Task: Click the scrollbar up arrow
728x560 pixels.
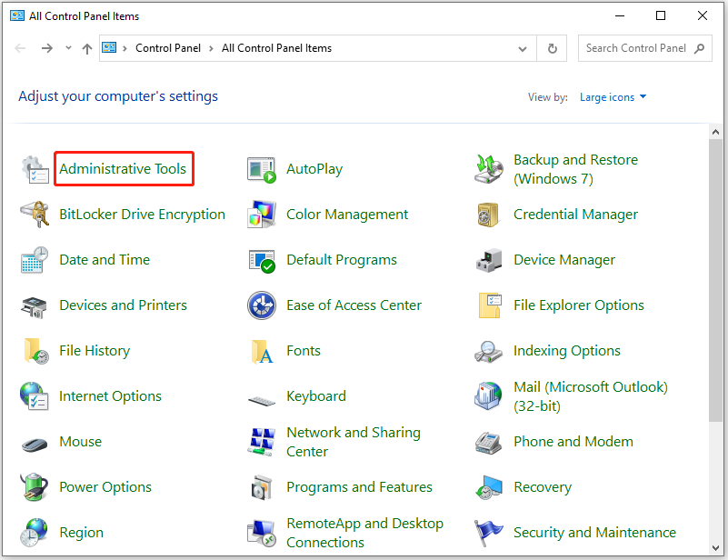Action: (x=715, y=132)
